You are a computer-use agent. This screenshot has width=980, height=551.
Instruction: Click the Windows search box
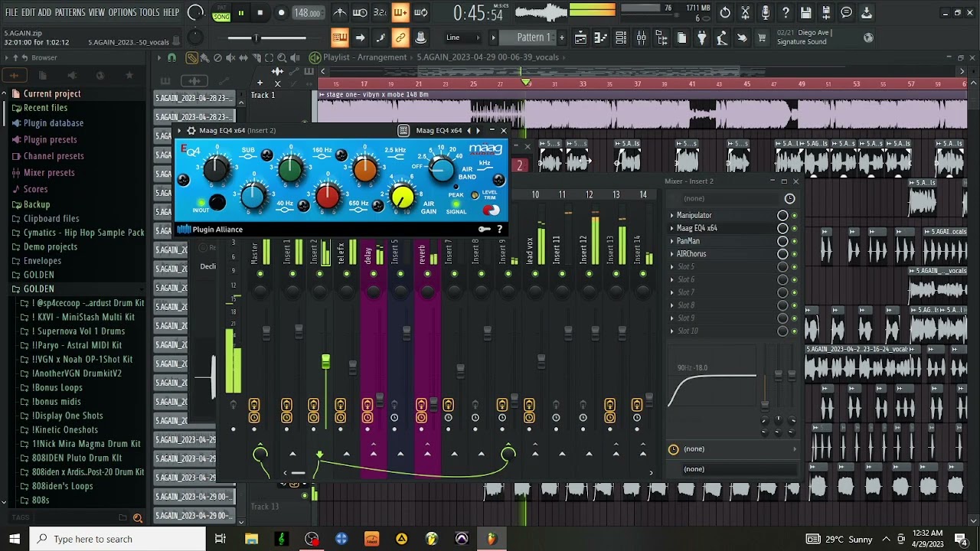coord(118,539)
